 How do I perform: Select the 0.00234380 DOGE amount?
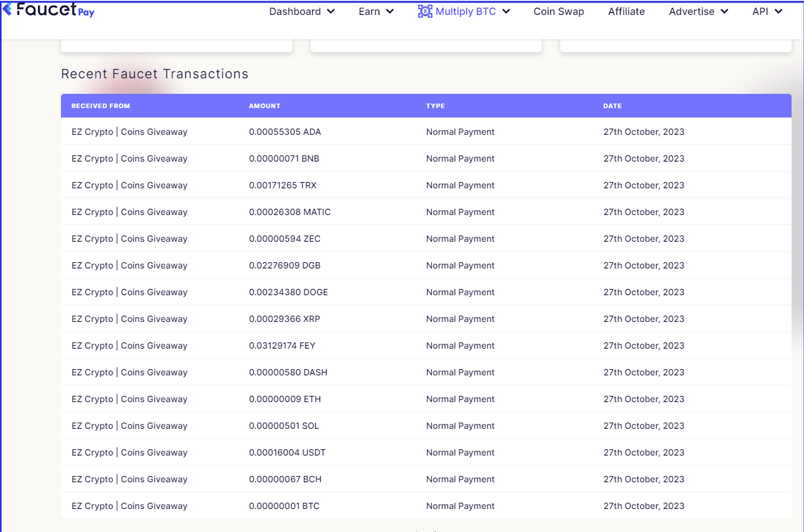point(289,292)
